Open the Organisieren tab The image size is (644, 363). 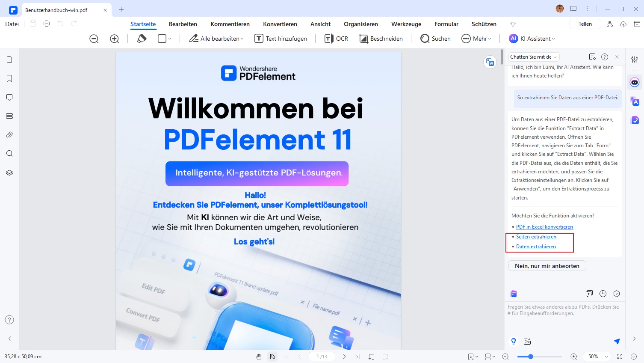pyautogui.click(x=361, y=24)
